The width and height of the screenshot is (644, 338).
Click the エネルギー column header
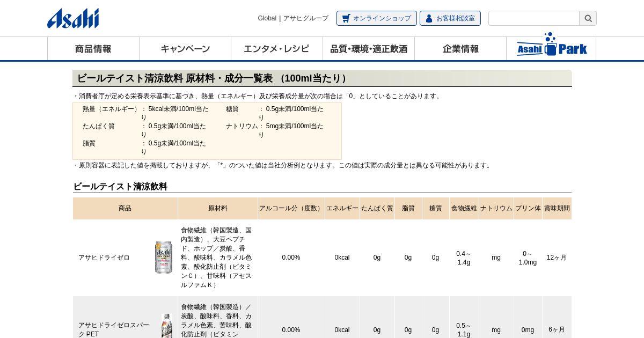(x=342, y=208)
